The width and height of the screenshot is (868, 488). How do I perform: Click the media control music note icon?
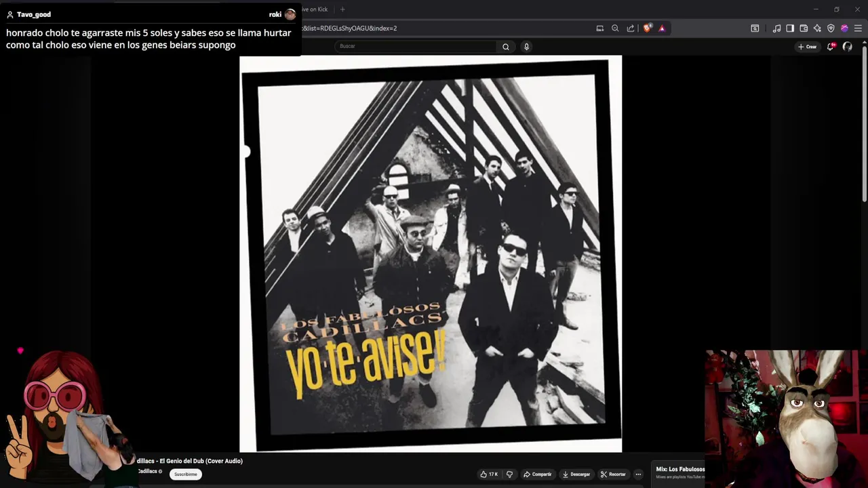(x=776, y=28)
